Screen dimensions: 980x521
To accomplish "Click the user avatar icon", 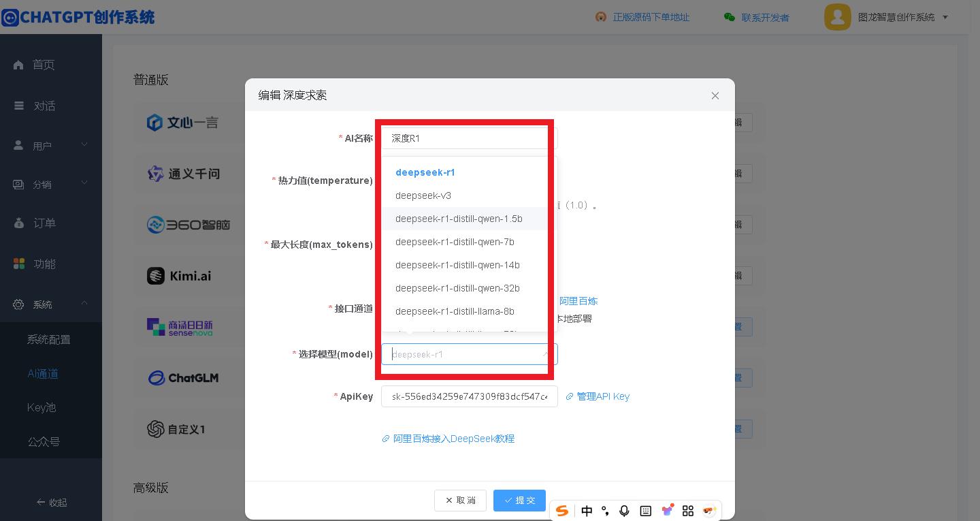I will point(838,17).
